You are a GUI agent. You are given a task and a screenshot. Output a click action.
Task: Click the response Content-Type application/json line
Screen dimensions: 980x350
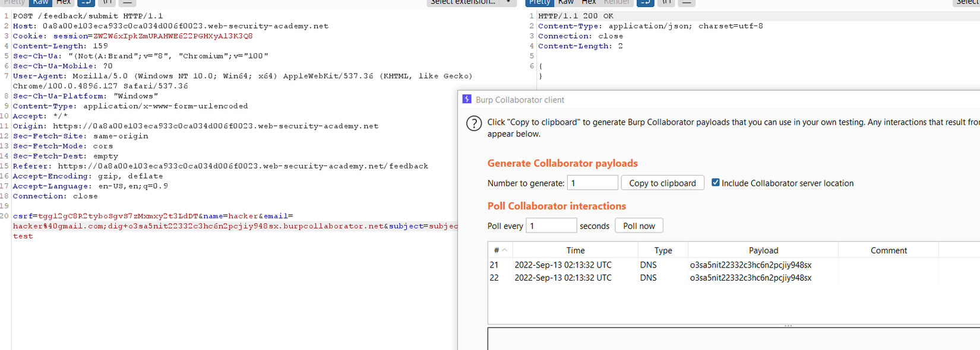(x=650, y=26)
